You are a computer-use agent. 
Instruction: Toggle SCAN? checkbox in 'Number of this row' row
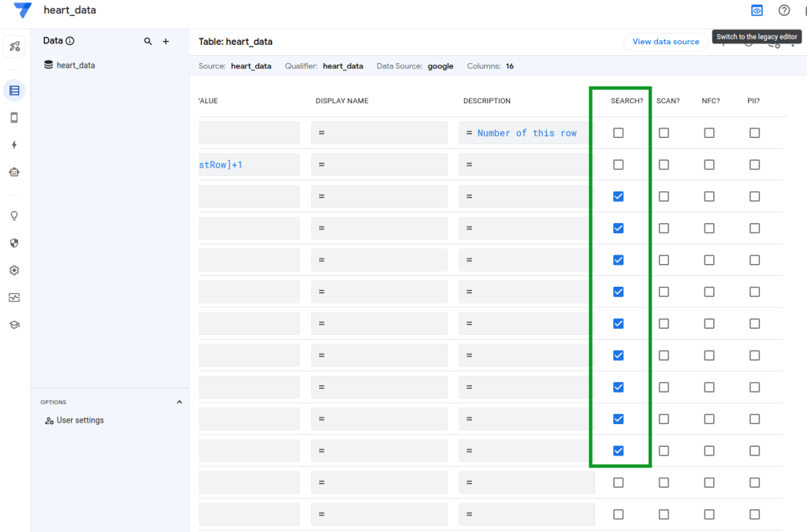(x=664, y=132)
